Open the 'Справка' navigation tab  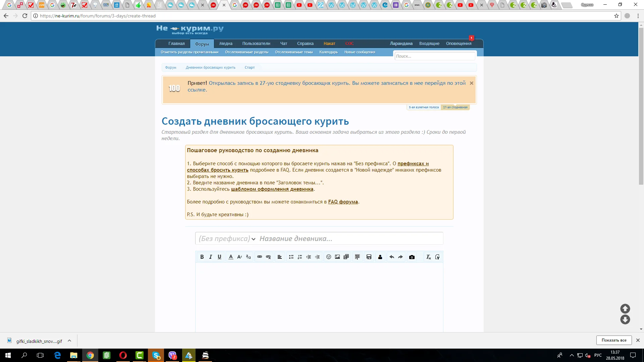[305, 44]
